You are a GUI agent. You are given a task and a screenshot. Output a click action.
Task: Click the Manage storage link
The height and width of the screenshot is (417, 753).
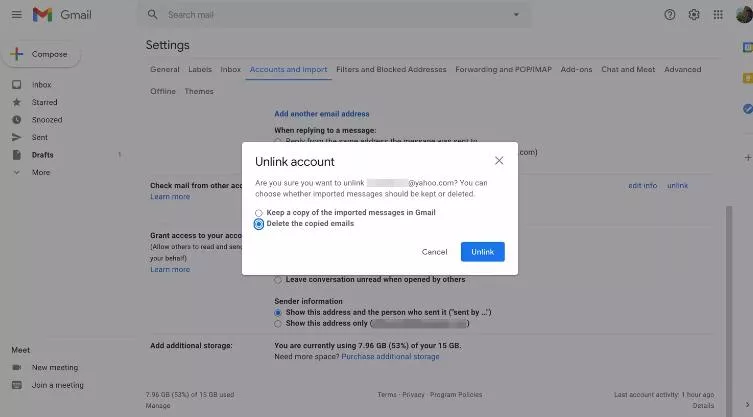click(158, 405)
